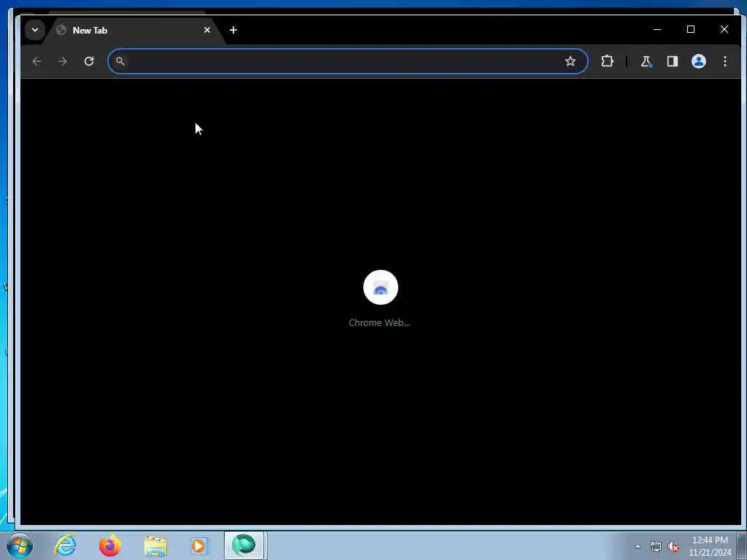The width and height of the screenshot is (747, 560).
Task: Bookmark this tab with the star icon
Action: coord(570,61)
